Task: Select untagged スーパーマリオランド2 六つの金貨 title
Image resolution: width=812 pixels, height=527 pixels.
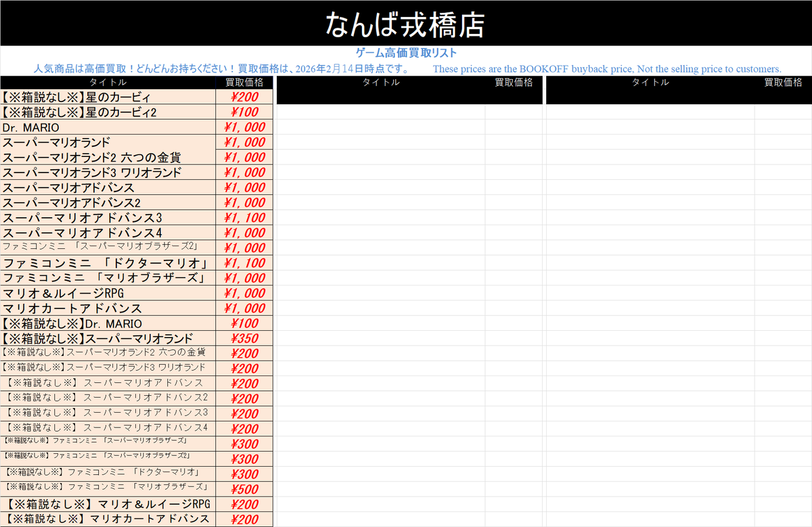Action: click(108, 157)
